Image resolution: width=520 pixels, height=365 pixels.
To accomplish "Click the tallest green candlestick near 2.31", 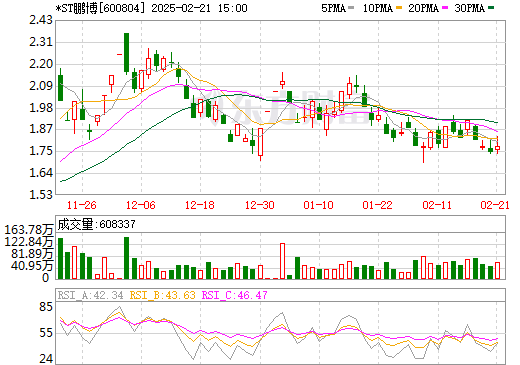I will coord(126,53).
